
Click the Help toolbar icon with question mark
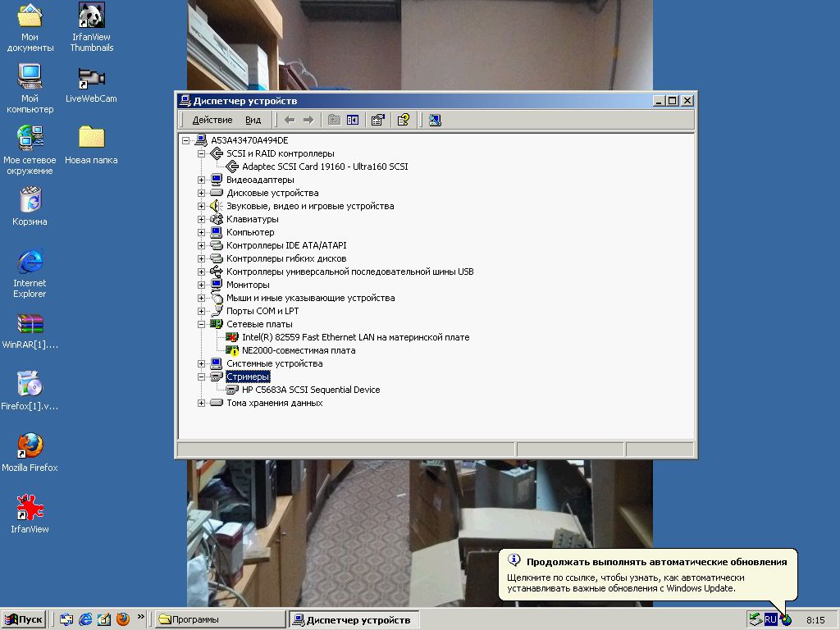coord(404,120)
